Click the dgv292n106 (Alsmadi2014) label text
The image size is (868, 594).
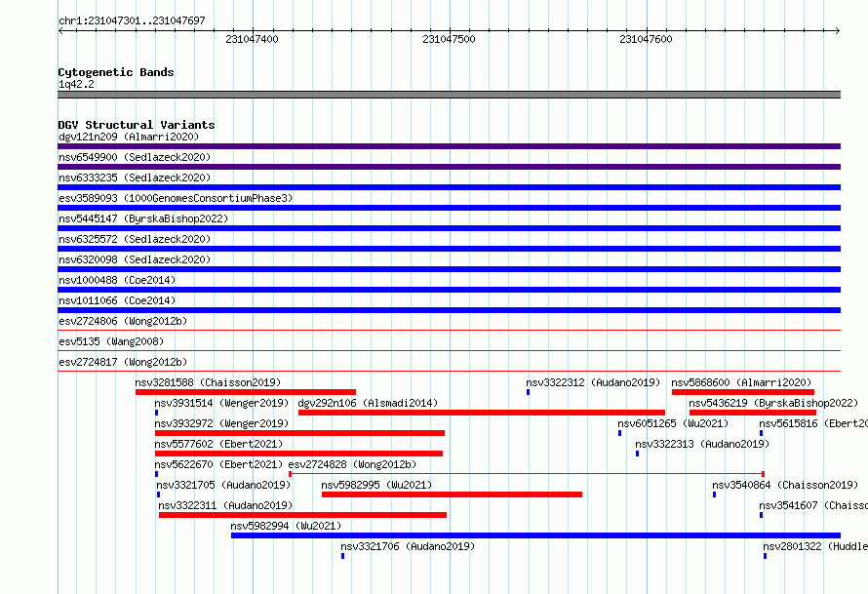click(x=368, y=403)
